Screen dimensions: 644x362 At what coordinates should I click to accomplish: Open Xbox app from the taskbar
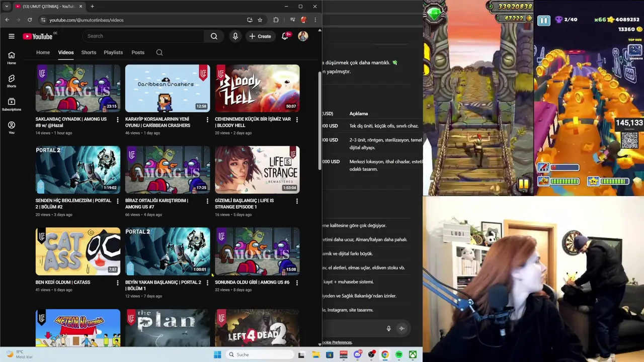point(413,354)
